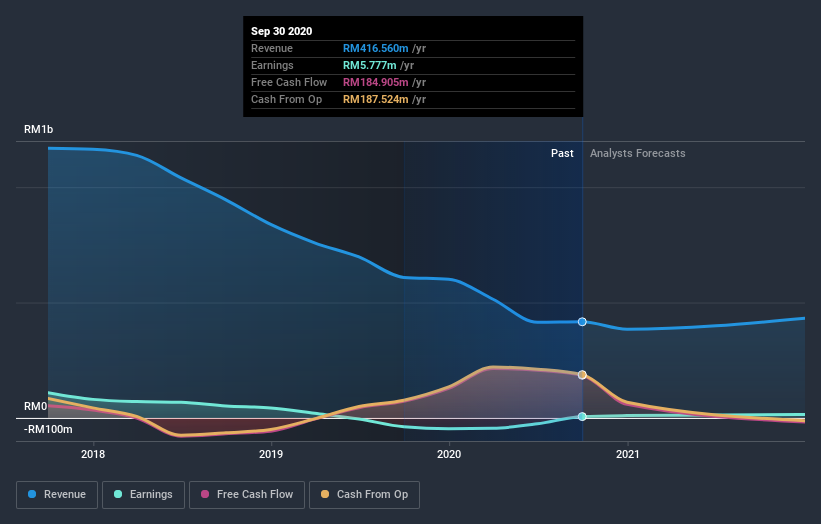
Task: Click the 2019 x-axis label
Action: click(x=271, y=454)
